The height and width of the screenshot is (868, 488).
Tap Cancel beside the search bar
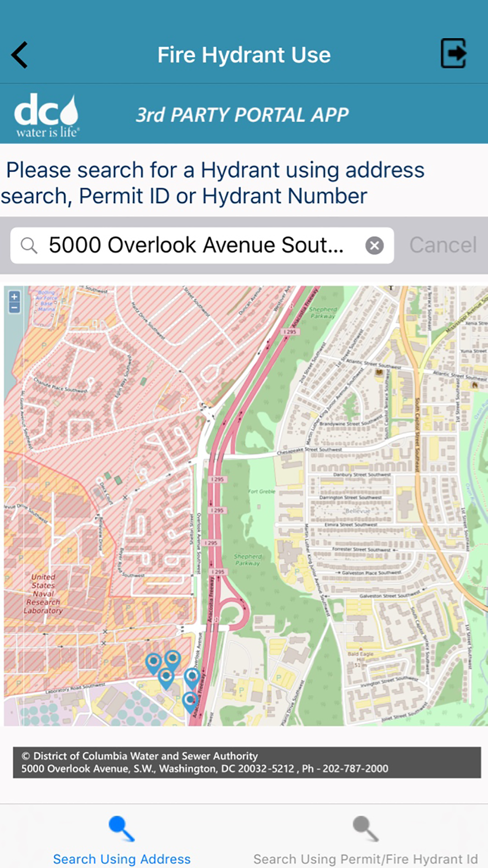pos(443,245)
